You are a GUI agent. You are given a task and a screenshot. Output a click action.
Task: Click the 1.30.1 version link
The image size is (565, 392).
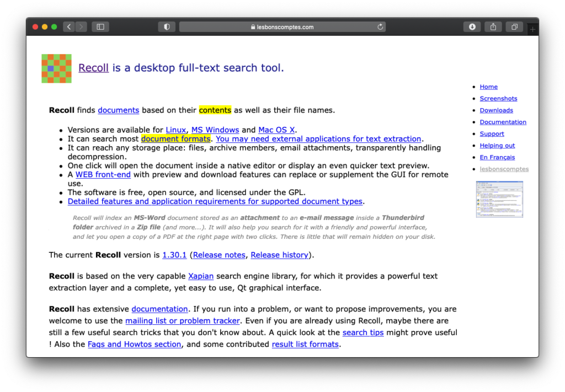pyautogui.click(x=174, y=255)
